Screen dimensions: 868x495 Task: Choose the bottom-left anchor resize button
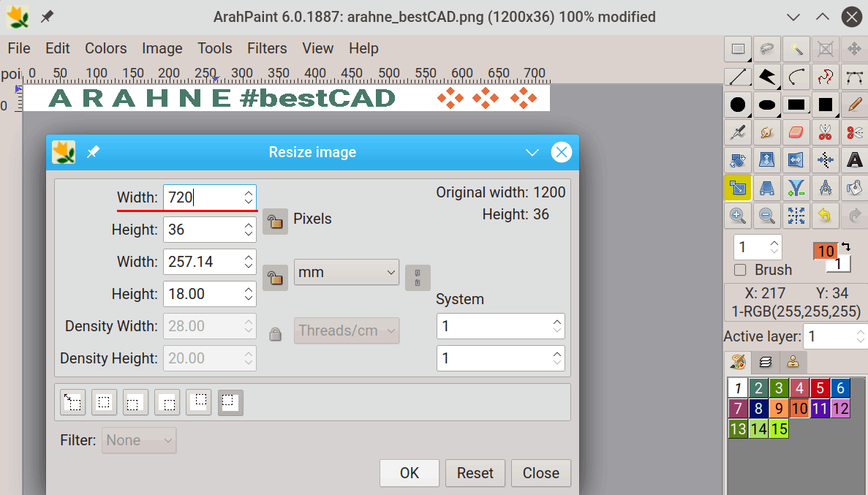coord(135,403)
